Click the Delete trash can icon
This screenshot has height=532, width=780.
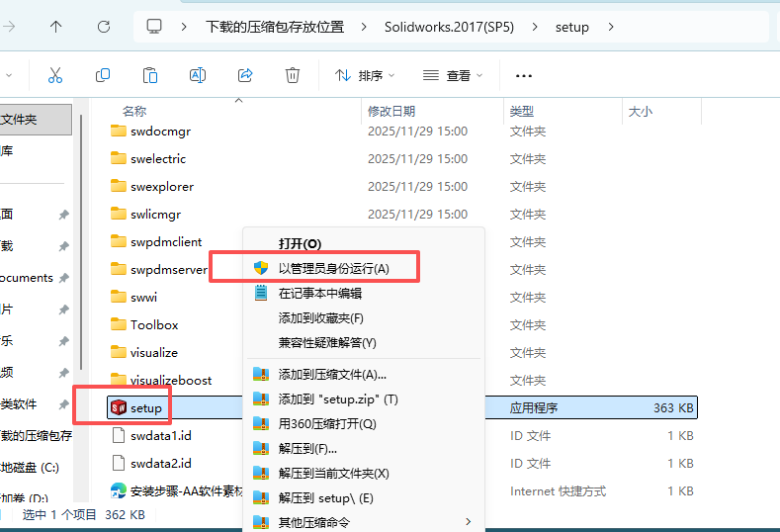[293, 75]
